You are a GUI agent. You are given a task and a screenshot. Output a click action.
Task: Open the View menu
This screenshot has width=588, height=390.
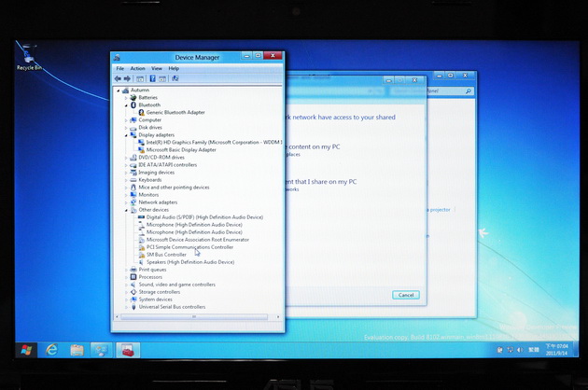tap(157, 68)
